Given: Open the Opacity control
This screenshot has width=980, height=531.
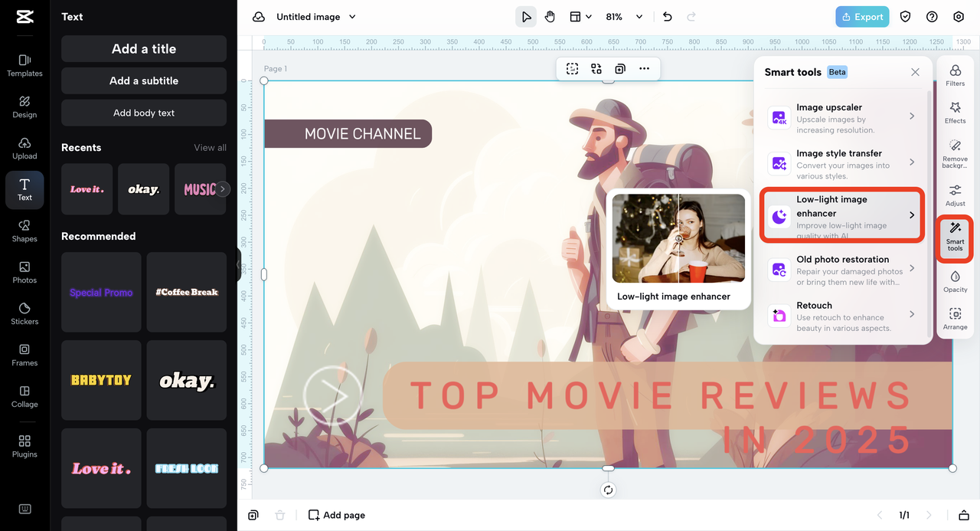Looking at the screenshot, I should (x=955, y=280).
